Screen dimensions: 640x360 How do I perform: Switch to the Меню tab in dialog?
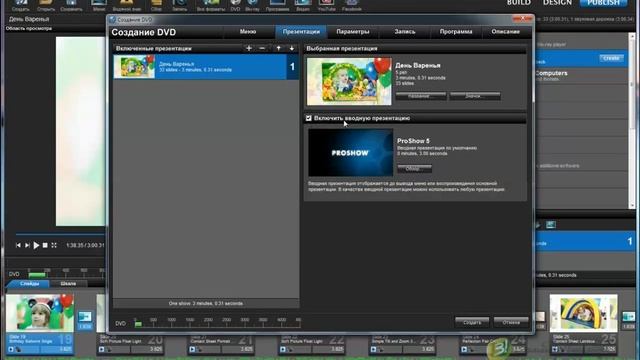[248, 31]
